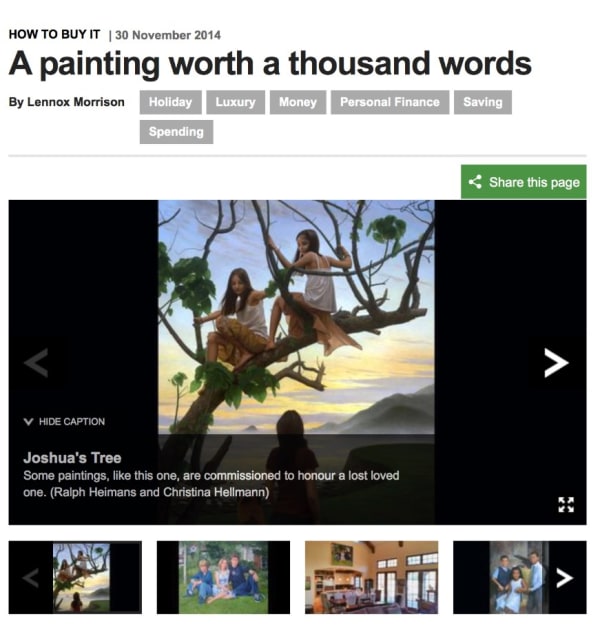Image resolution: width=600 pixels, height=630 pixels.
Task: Collapse caption using Hide Caption chevron
Action: click(x=28, y=421)
